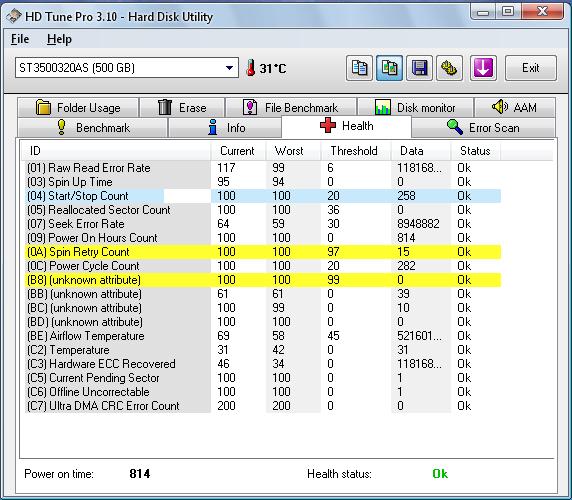
Task: Open the options gears icon
Action: 449,68
